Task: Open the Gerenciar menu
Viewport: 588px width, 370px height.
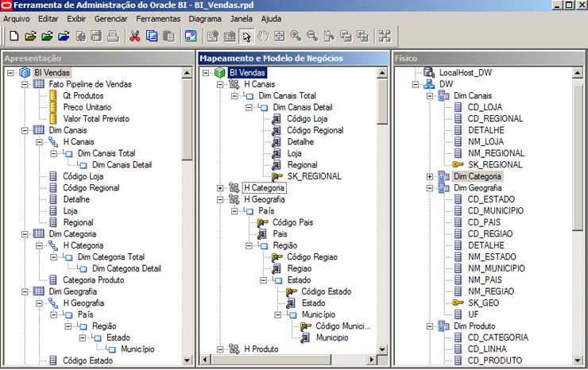Action: pyautogui.click(x=111, y=19)
